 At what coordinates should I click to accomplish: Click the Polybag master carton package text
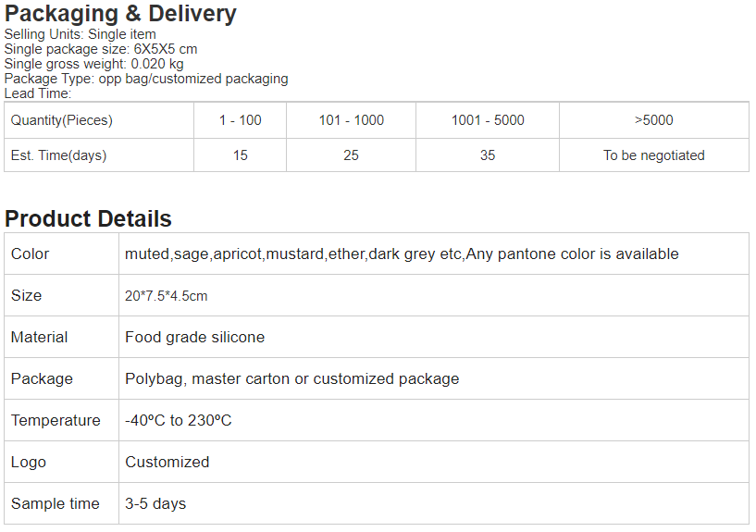point(292,378)
